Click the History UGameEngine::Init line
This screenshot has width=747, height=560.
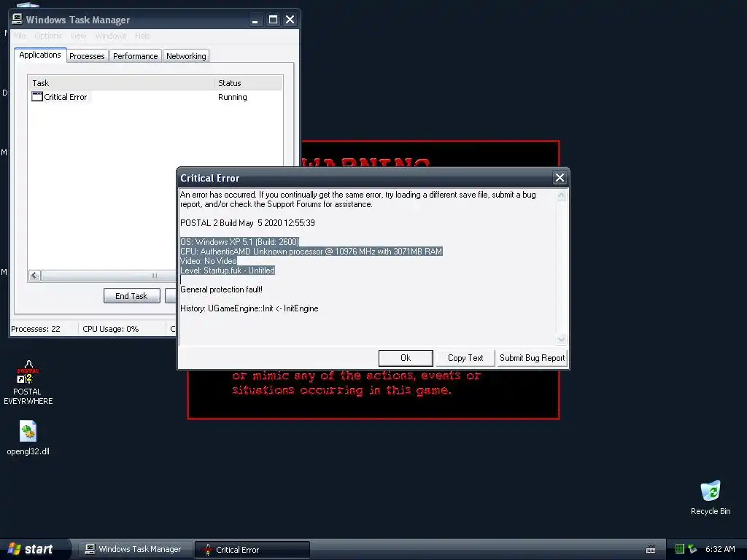click(x=249, y=308)
